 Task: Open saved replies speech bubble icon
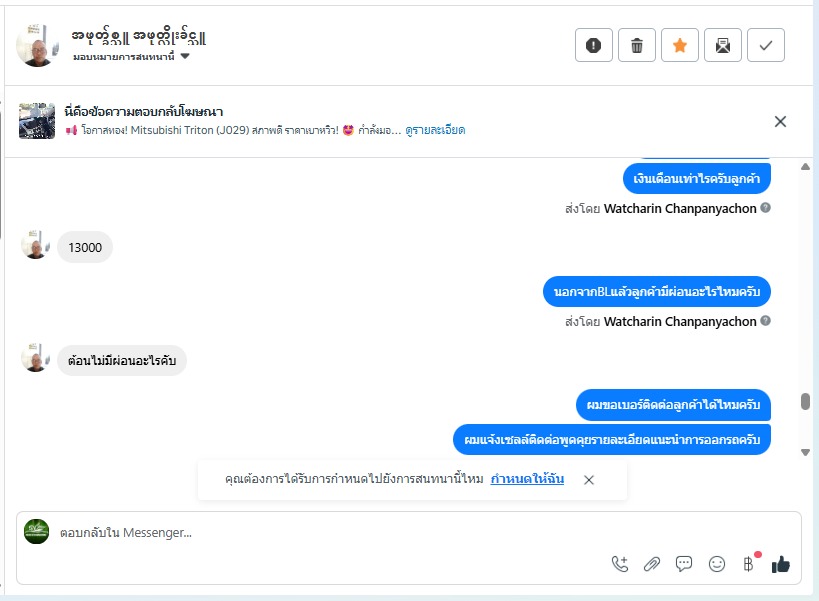click(684, 564)
